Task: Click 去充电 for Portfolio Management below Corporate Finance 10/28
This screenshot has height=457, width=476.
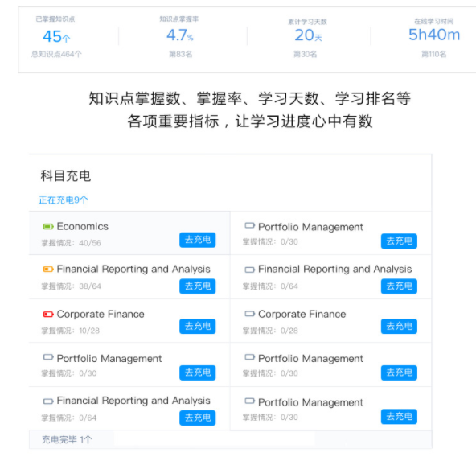Action: 197,373
